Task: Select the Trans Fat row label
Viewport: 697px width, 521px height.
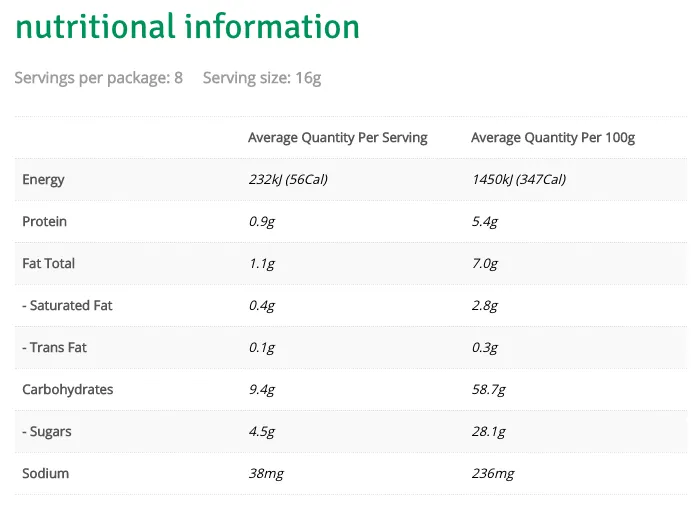Action: [x=54, y=347]
